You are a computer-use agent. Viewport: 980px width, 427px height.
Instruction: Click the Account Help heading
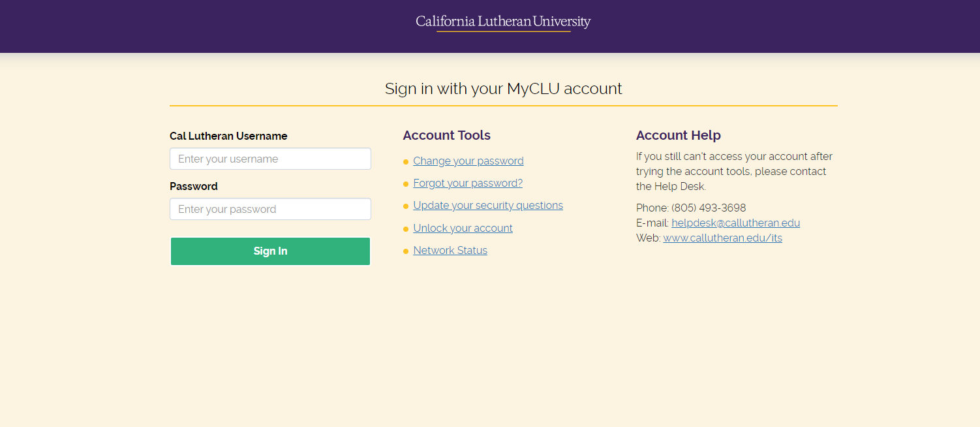coord(678,135)
